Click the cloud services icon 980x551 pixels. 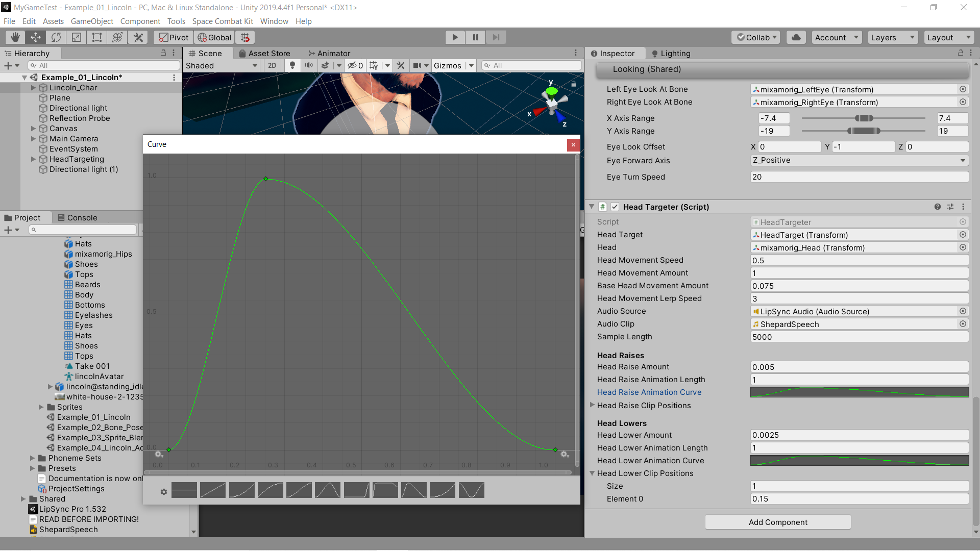point(796,37)
